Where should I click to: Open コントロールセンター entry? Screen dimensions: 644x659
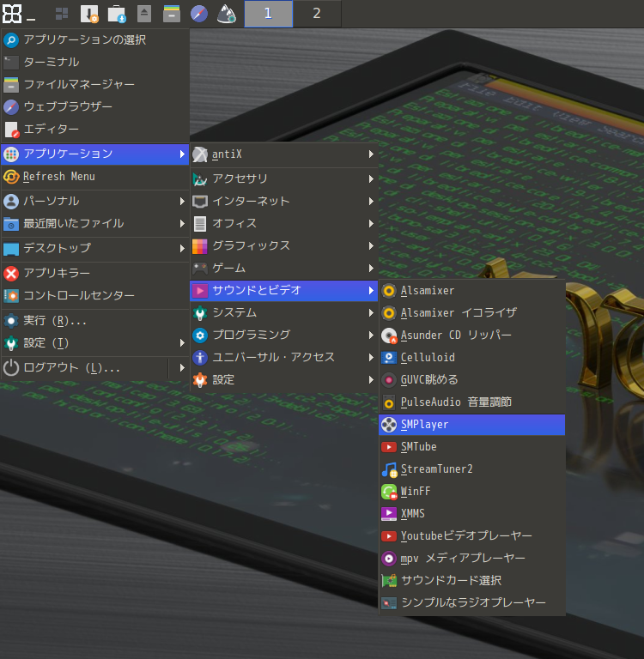point(94,296)
